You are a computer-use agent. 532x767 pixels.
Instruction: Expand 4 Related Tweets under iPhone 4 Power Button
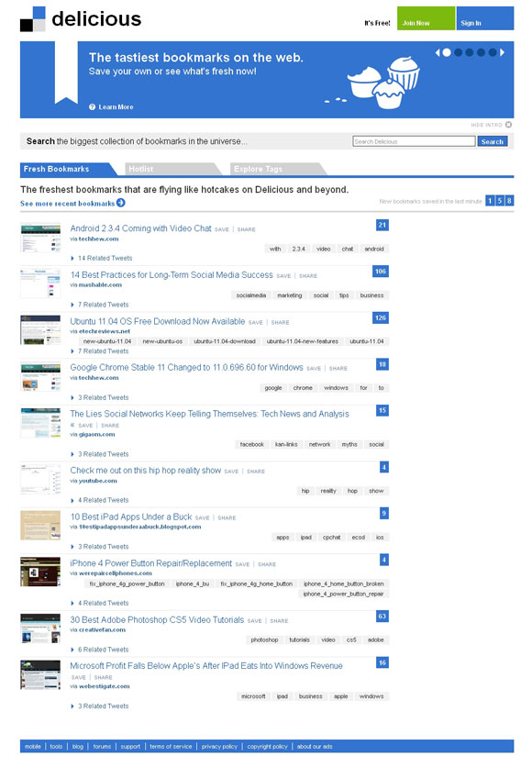(100, 603)
